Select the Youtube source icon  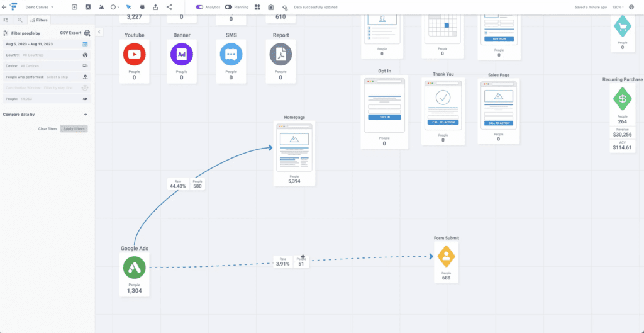[x=135, y=54]
